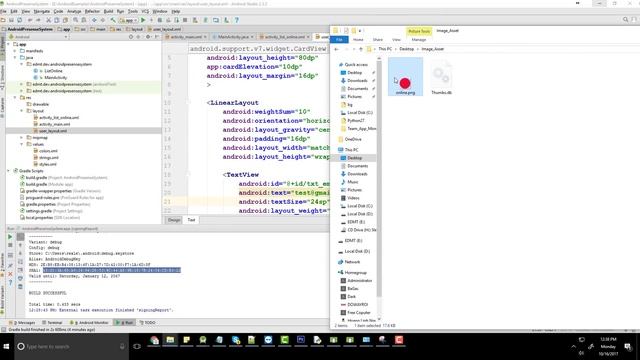Select the online.png file thumbnail

coord(405,77)
